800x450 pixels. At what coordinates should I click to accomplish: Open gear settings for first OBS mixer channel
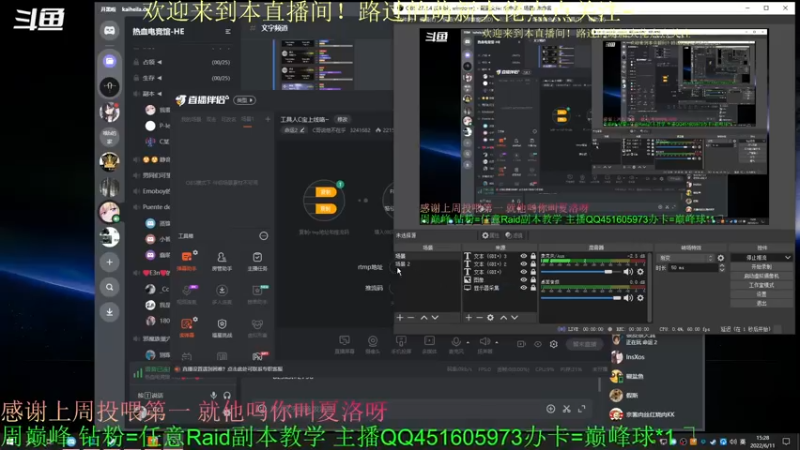click(640, 272)
